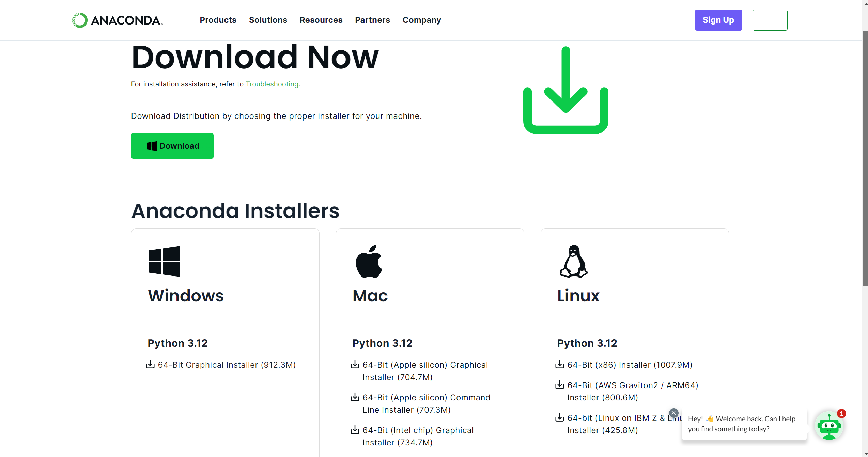This screenshot has width=868, height=457.
Task: Click the page vertical scrollbar thumb
Action: tap(865, 158)
